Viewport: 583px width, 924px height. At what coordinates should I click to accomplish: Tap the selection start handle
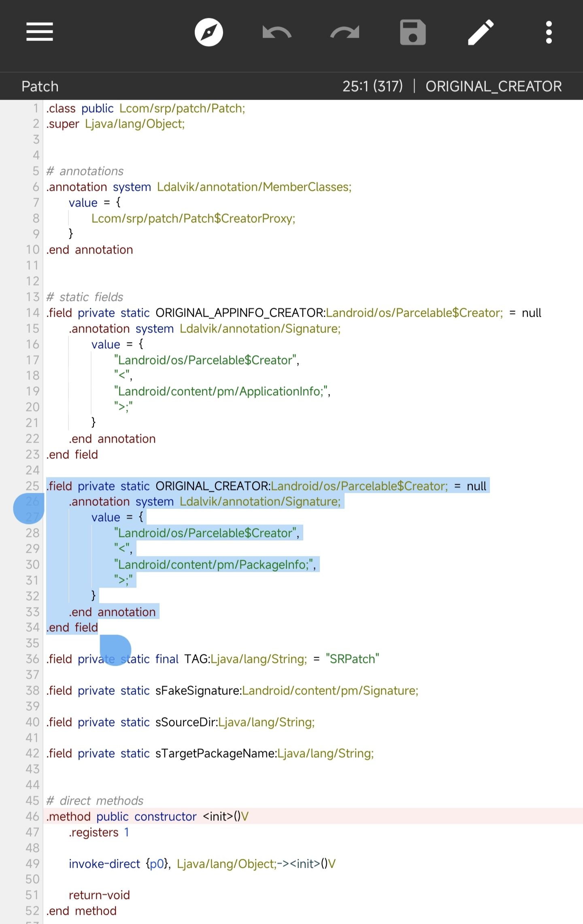[x=29, y=508]
